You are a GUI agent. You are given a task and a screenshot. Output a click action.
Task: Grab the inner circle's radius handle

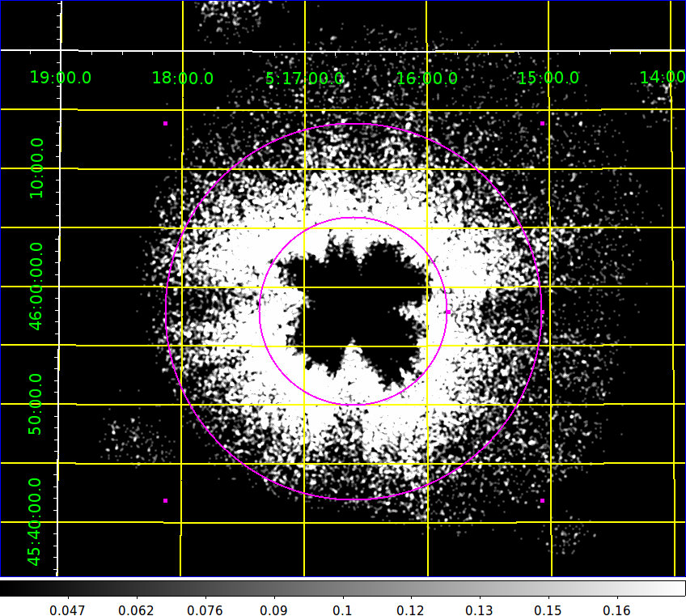tap(448, 312)
